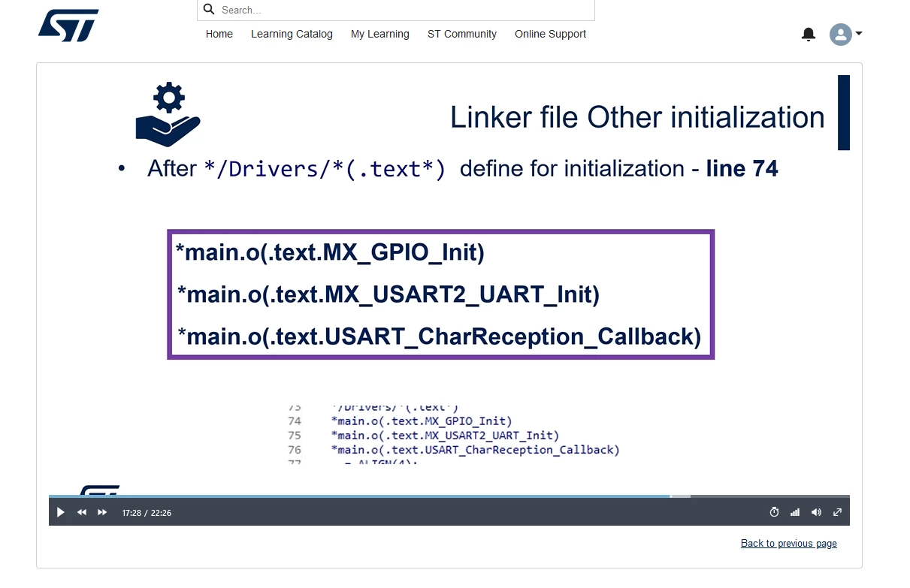The image size is (910, 588).
Task: Click the search magnifier icon
Action: 210,10
